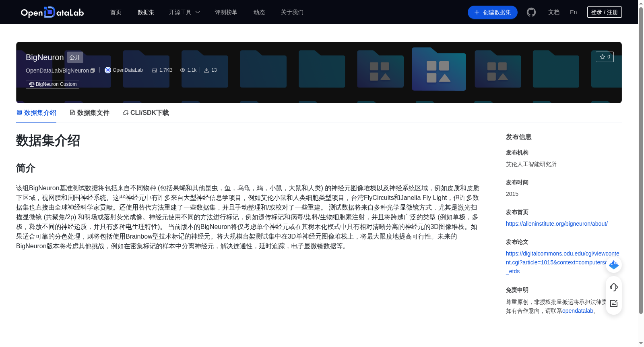Click the OpenDataLab/BigNeuron path text
The width and height of the screenshot is (644, 347).
58,71
